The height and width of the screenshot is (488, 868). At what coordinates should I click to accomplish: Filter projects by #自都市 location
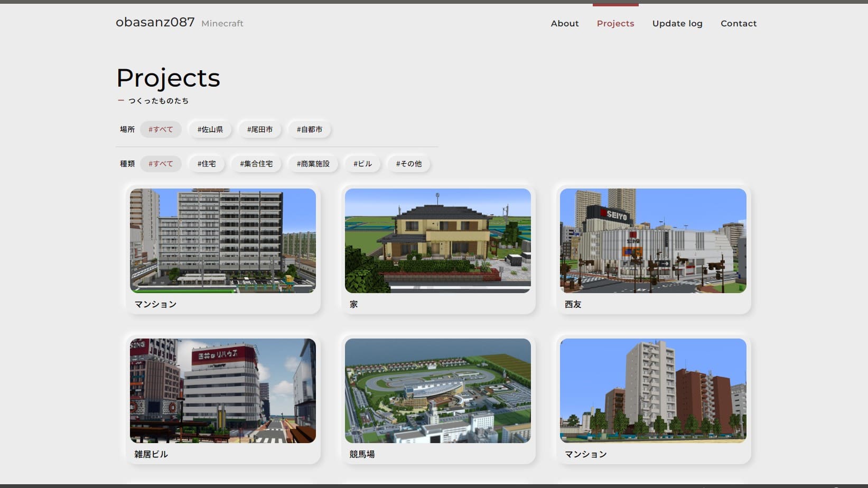click(x=309, y=129)
